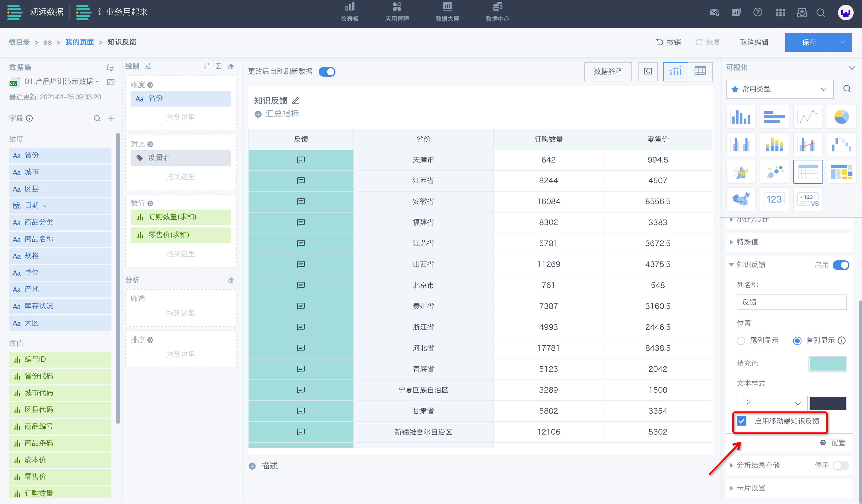The height and width of the screenshot is (504, 862).
Task: Toggle 启用移动端知识反馈 checkbox
Action: 741,421
